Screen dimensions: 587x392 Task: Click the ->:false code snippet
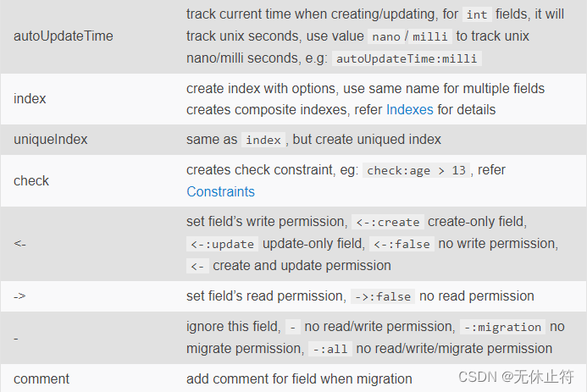[383, 296]
